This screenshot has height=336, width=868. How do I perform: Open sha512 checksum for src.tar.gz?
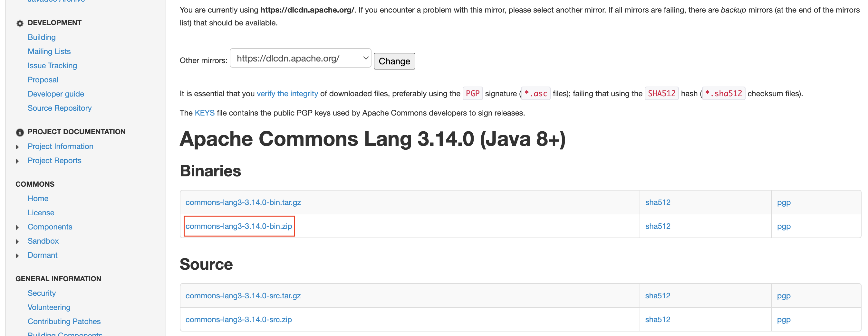click(657, 295)
